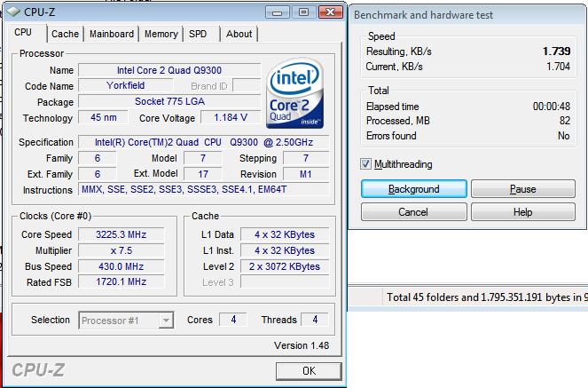Image resolution: width=588 pixels, height=388 pixels.
Task: Click the Revision value M1
Action: click(x=306, y=174)
